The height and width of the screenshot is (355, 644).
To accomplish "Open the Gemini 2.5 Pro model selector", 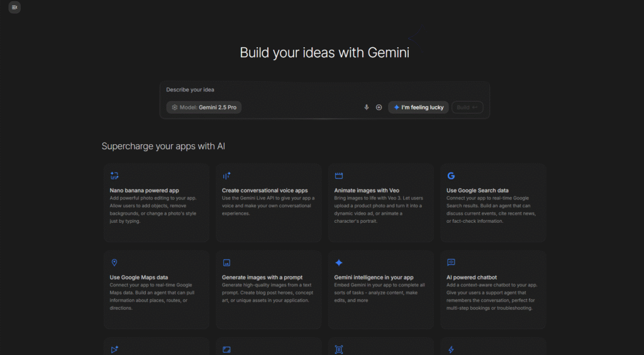I will 204,108.
